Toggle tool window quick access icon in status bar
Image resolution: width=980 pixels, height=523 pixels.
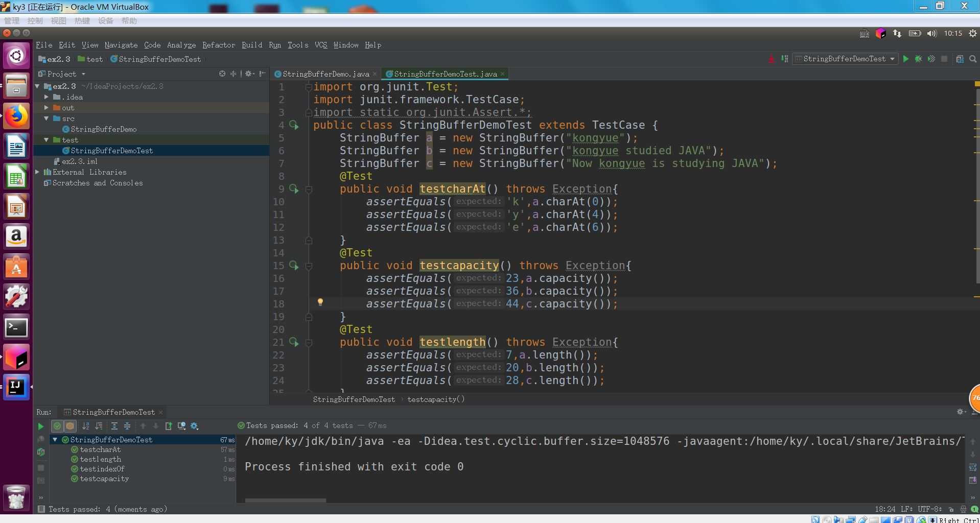[41, 509]
